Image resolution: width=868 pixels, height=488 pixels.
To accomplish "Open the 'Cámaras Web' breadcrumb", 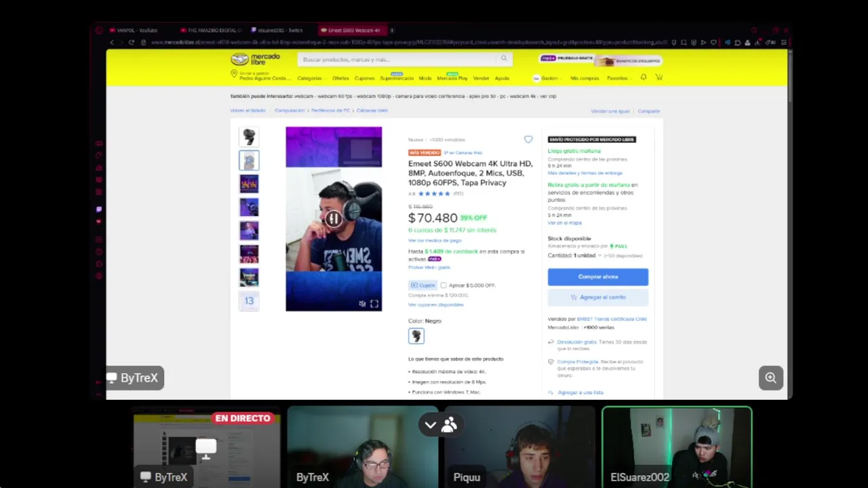I will (372, 110).
